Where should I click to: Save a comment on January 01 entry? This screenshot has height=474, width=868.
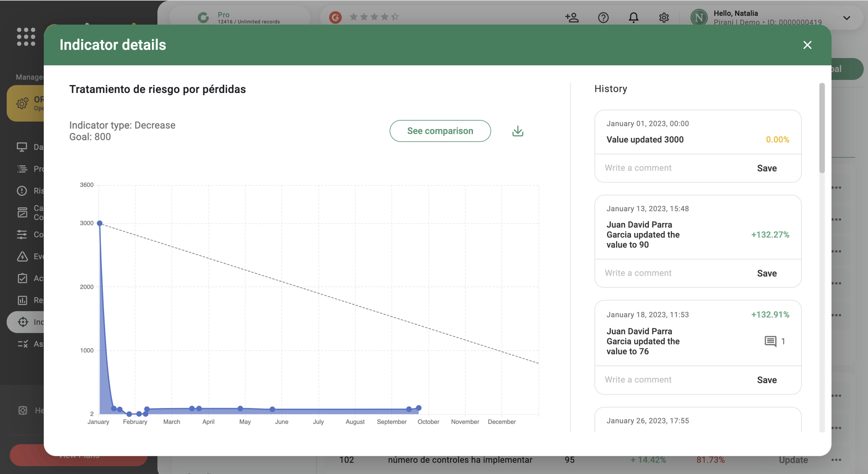pyautogui.click(x=767, y=168)
